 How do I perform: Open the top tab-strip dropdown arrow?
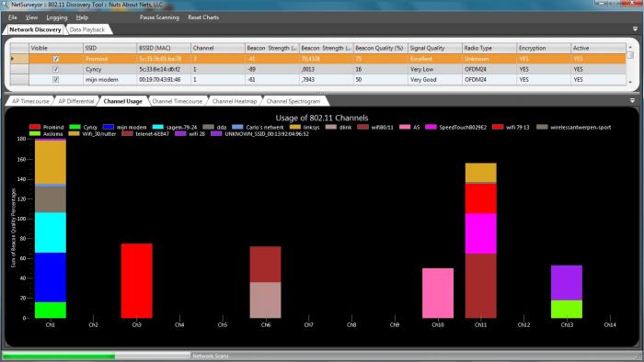pyautogui.click(x=635, y=29)
